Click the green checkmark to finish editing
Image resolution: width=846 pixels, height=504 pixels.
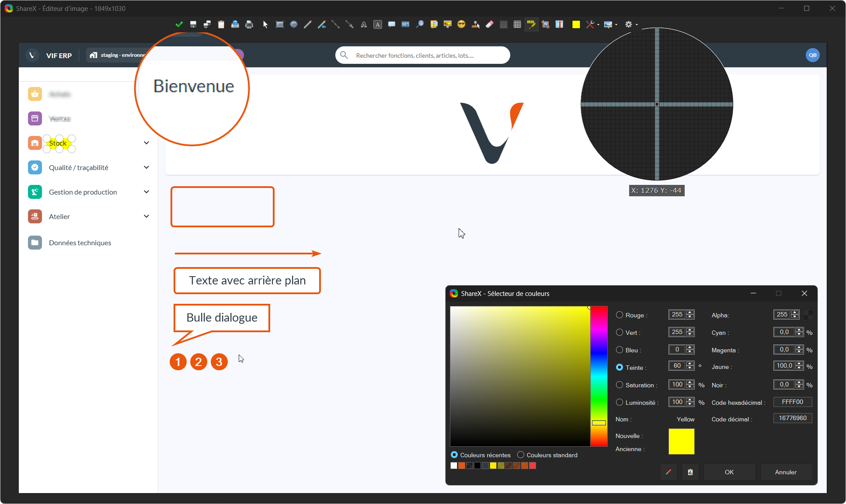tap(179, 24)
